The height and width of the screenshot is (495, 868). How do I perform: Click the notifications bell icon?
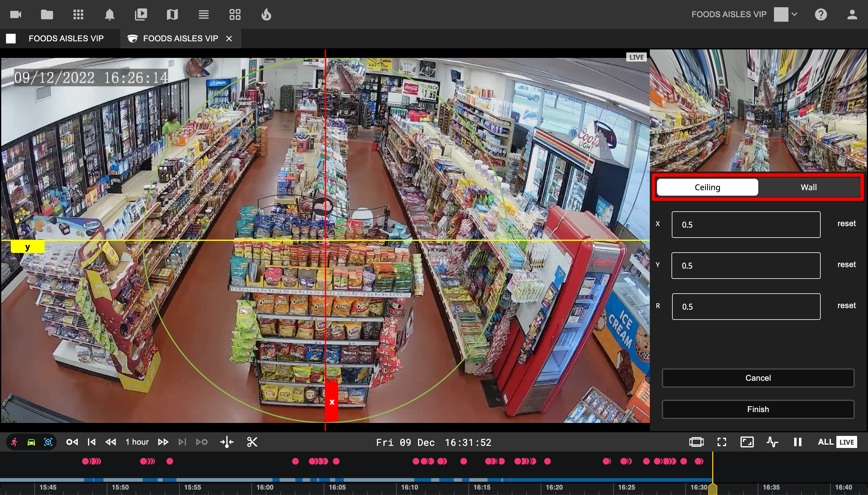coord(109,14)
